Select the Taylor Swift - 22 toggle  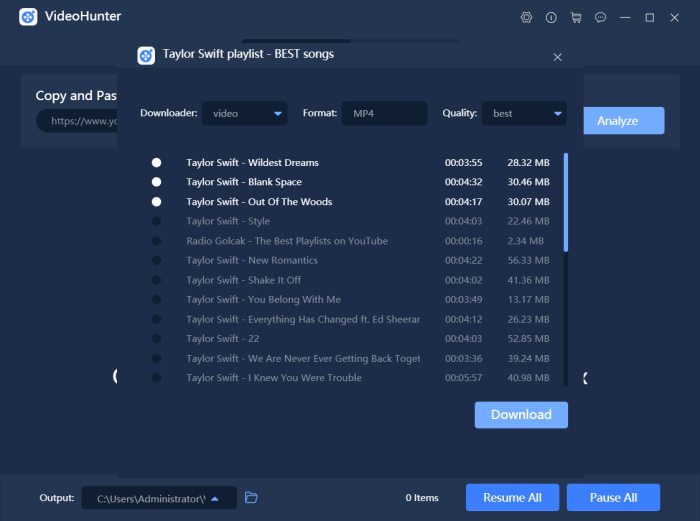point(156,338)
